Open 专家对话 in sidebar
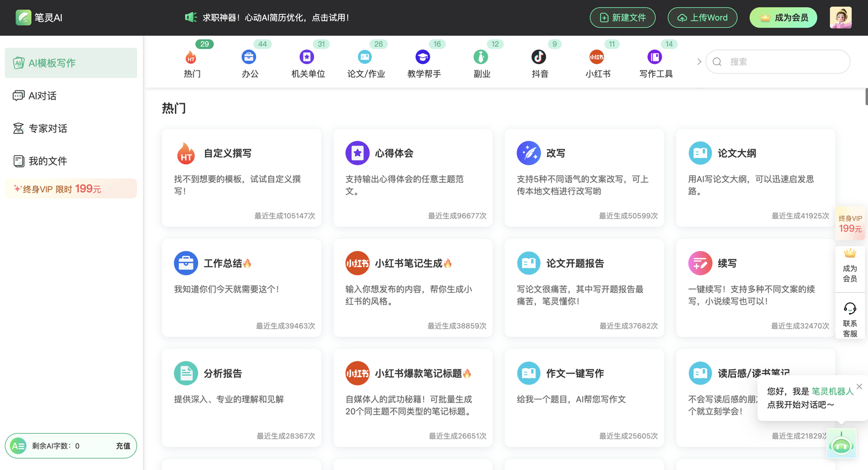868x470 pixels. [x=71, y=128]
